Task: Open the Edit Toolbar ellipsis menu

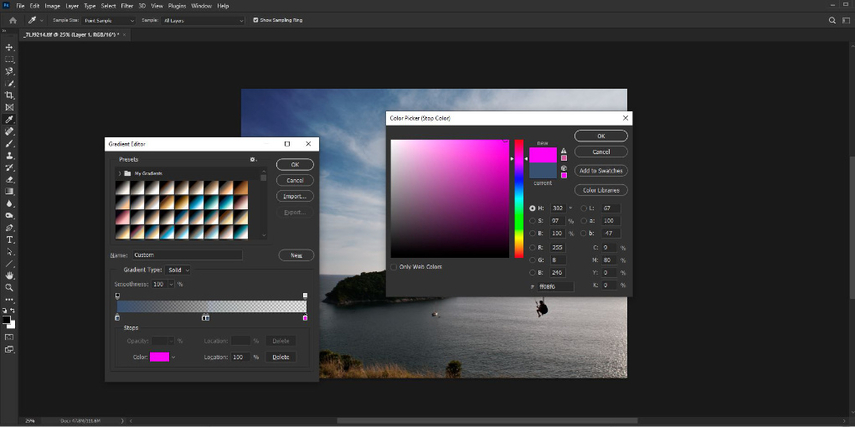Action: point(9,299)
